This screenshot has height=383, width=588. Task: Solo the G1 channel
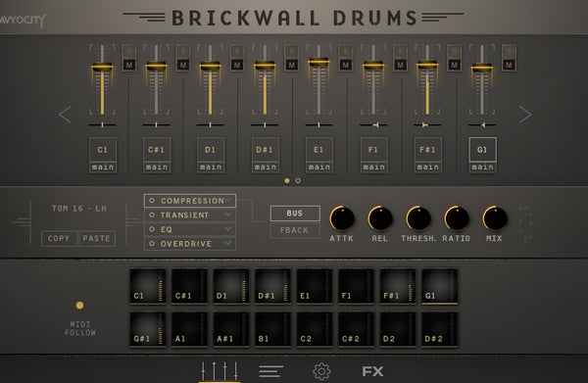click(509, 51)
